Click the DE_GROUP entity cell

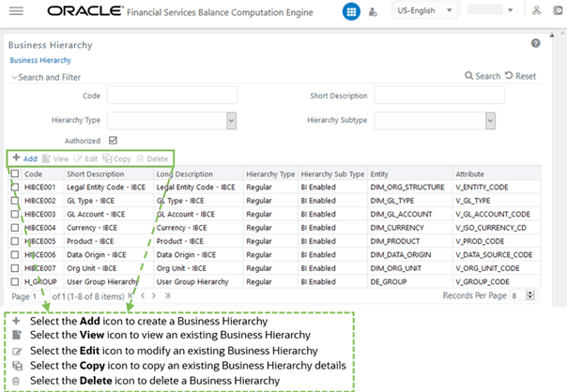(389, 281)
